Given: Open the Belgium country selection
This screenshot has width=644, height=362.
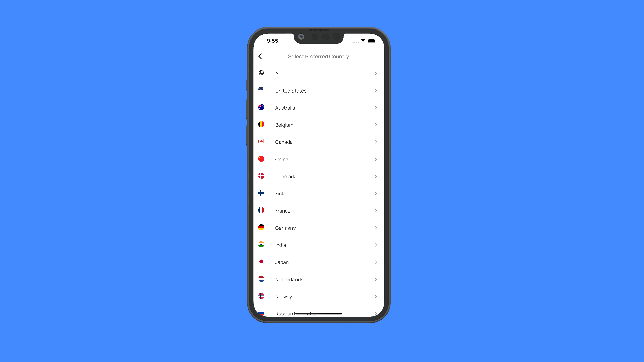Looking at the screenshot, I should [x=318, y=125].
